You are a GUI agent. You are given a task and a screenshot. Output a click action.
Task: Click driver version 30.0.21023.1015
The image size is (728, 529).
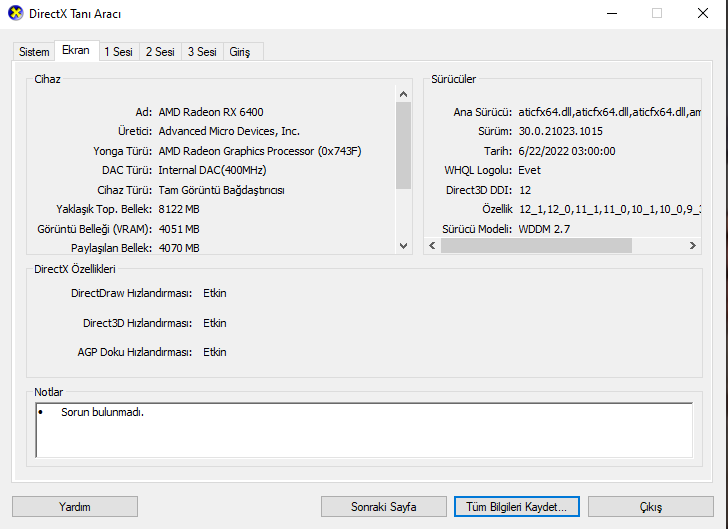[x=560, y=131]
